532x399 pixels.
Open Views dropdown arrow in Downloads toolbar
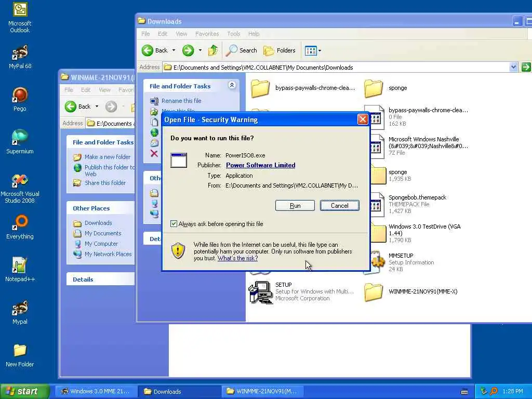point(320,51)
